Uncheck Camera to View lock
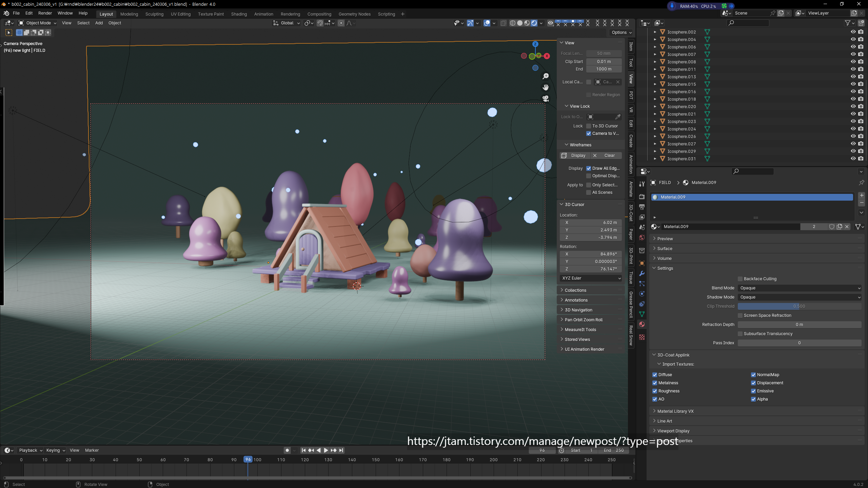 (589, 134)
